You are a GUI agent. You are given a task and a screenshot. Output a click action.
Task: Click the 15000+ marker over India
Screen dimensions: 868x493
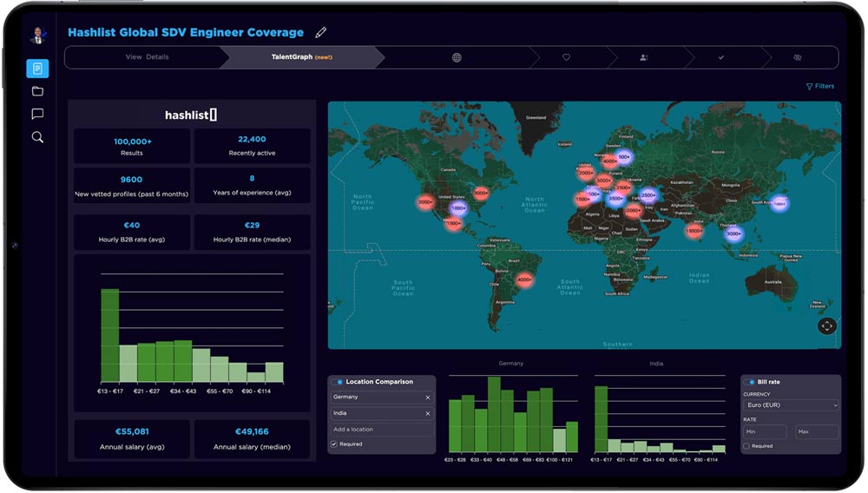coord(694,231)
